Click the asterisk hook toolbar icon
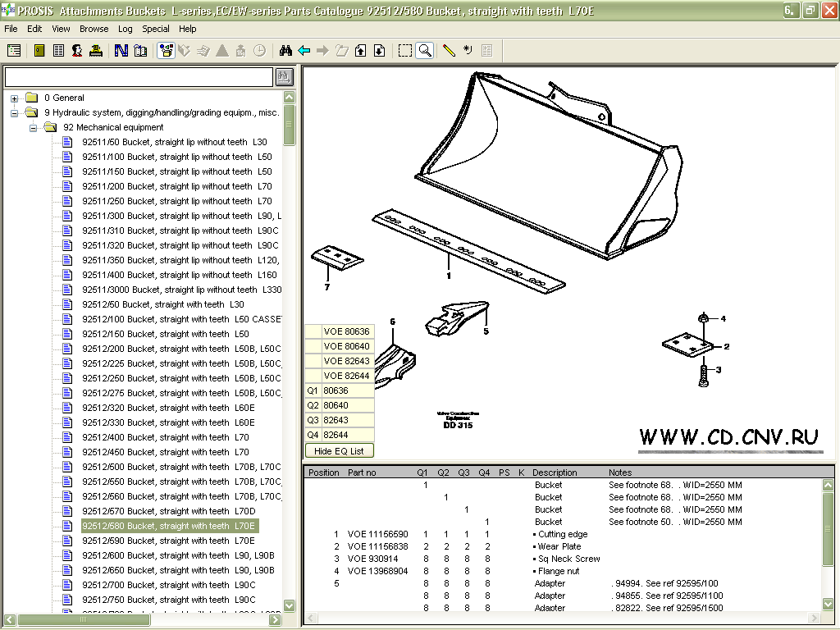Screen dimensions: 840x630 coord(468,51)
